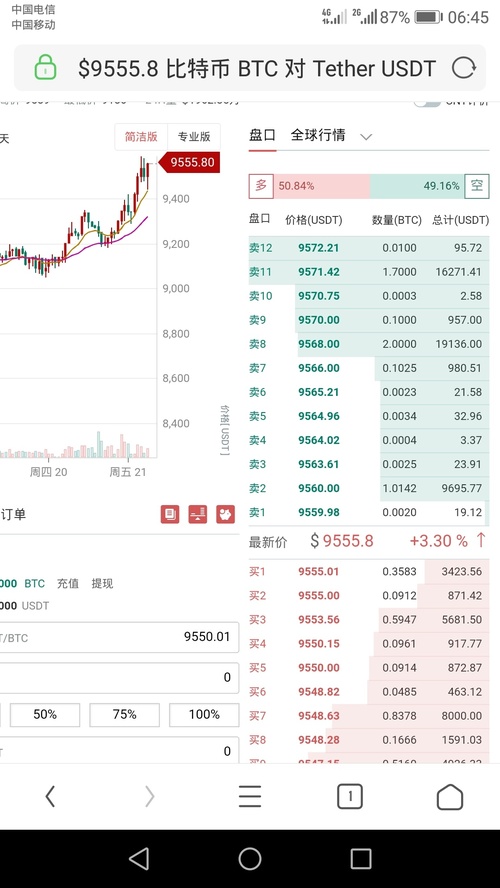Go forward with the browser forward arrow

(149, 796)
